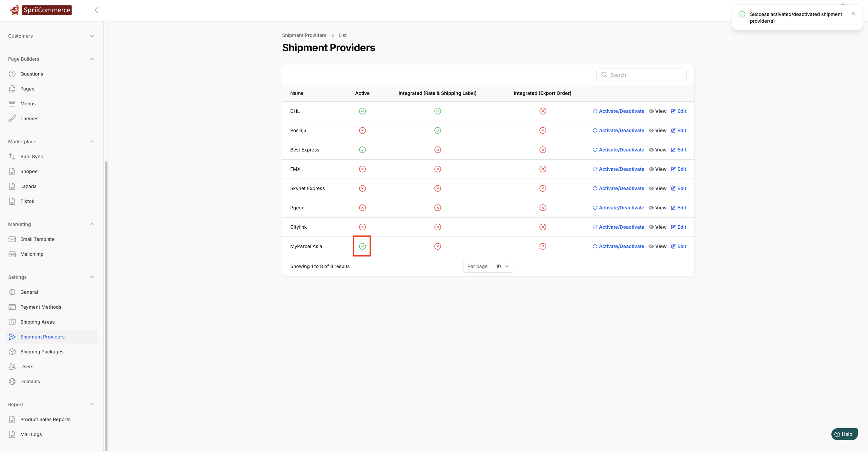Click the Shipping Packages box icon
Viewport: 868px width, 452px height.
12,352
